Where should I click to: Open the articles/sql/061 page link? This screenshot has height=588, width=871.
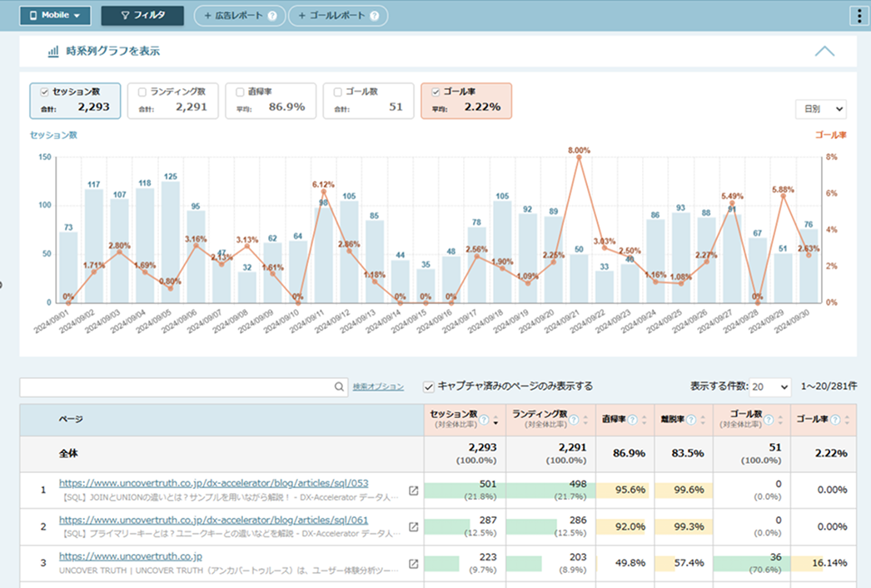(x=214, y=521)
